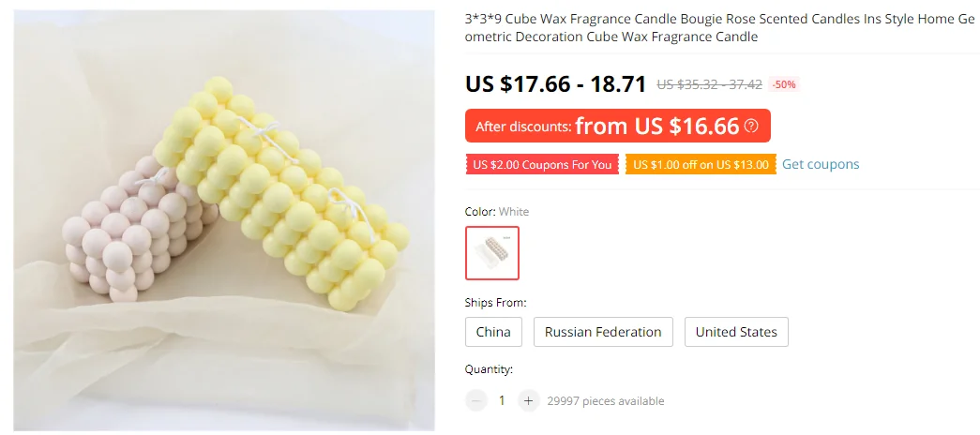The image size is (980, 435).
Task: Click the US $17.66 - 18.71 price
Action: [555, 83]
